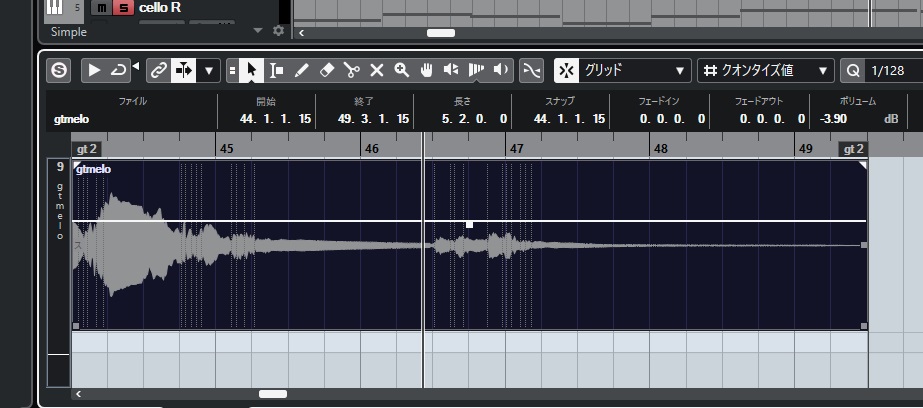
Task: Pick the Split scissors tool
Action: point(351,70)
